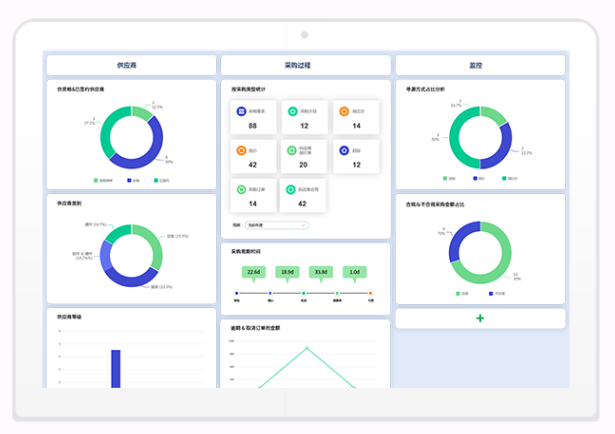Image resolution: width=615 pixels, height=434 pixels.
Task: Select the 监控 column header
Action: [480, 65]
